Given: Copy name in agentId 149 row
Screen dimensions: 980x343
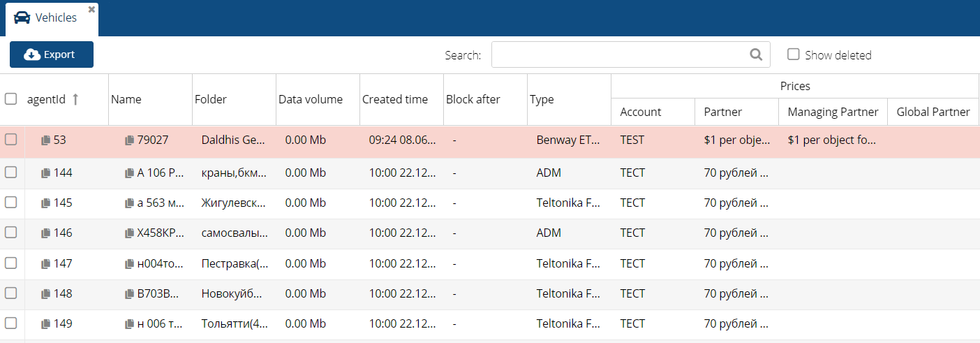Looking at the screenshot, I should point(129,324).
